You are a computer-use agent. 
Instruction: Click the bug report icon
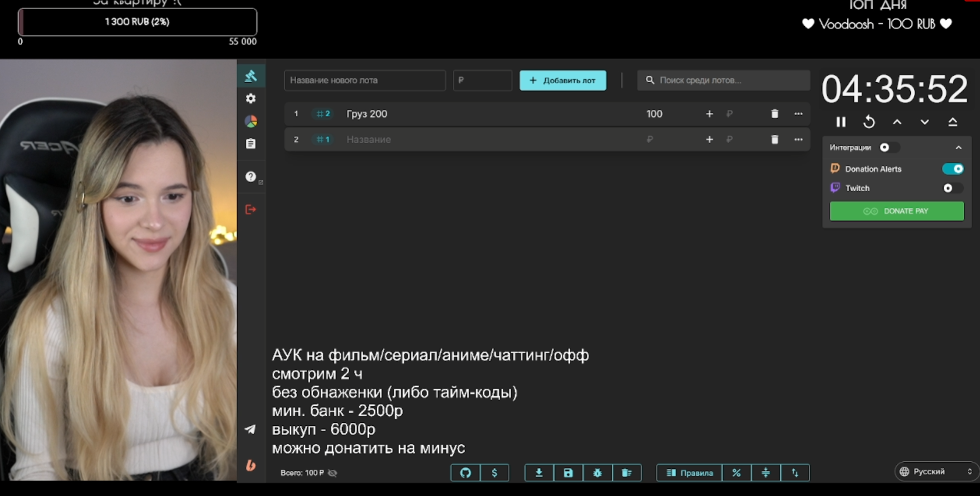point(597,473)
